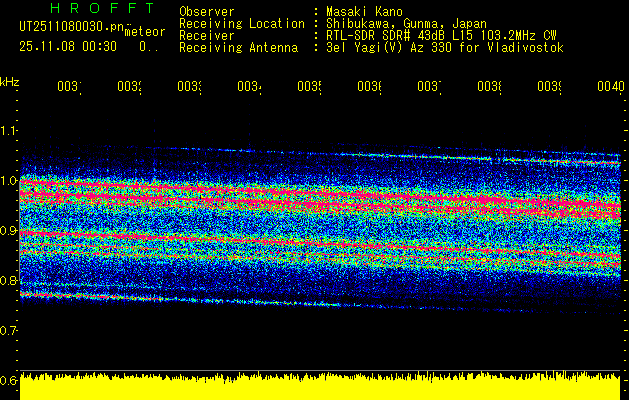Click the 1.0 frequency axis label
The height and width of the screenshot is (400, 629).
9,181
